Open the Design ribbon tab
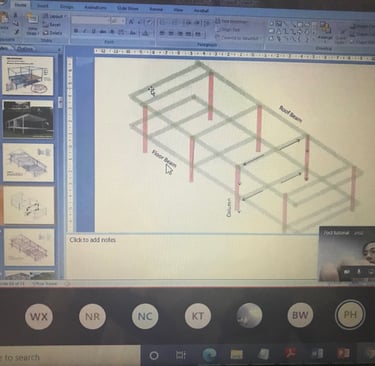Screen dimensions: 375x366 click(67, 7)
